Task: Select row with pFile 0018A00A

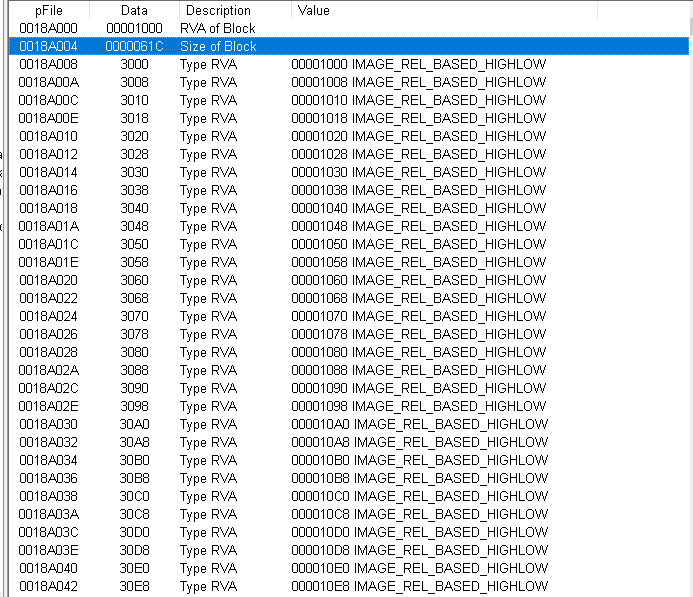Action: [x=349, y=83]
